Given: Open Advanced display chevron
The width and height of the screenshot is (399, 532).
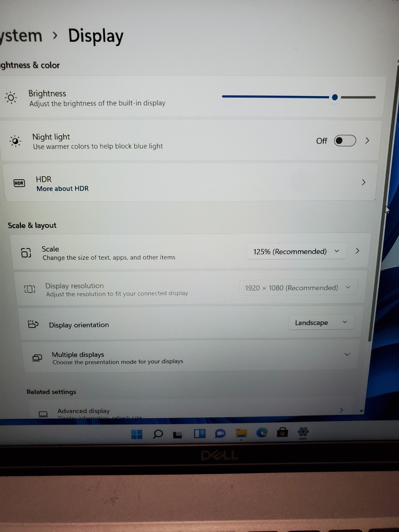Looking at the screenshot, I should [341, 410].
